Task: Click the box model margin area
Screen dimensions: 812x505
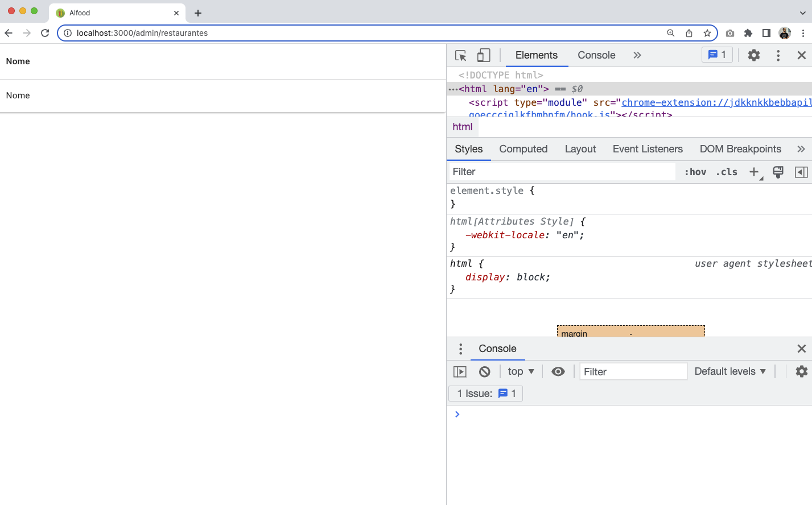Action: coord(630,331)
